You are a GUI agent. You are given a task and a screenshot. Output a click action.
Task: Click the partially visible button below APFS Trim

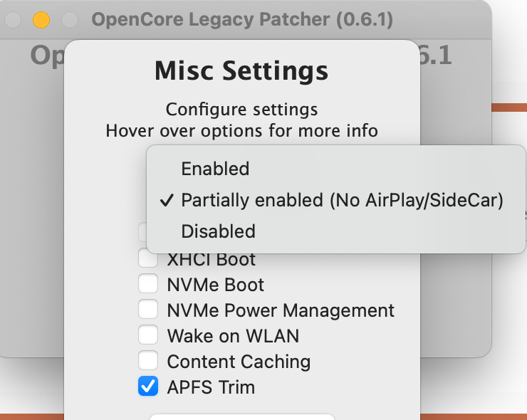241,416
